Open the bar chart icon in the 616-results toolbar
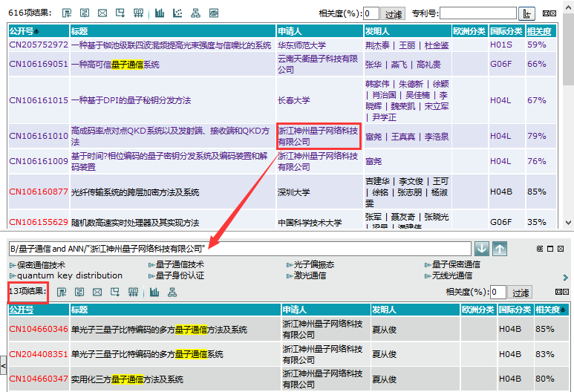This screenshot has height=392, width=574. [x=160, y=13]
